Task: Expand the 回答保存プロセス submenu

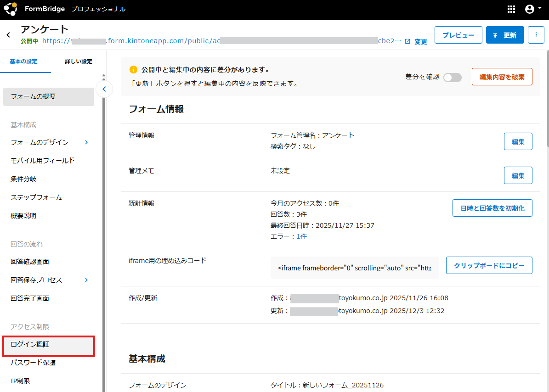Action: [x=86, y=280]
